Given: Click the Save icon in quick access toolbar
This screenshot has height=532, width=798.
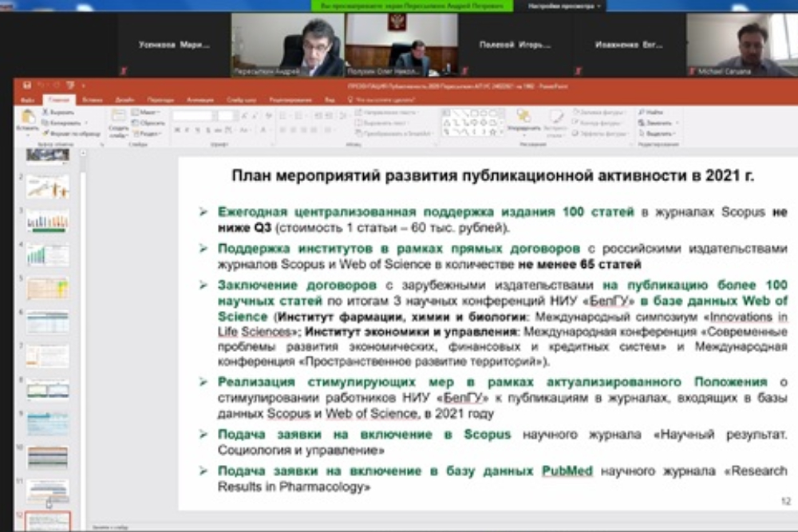Looking at the screenshot, I should [x=27, y=85].
